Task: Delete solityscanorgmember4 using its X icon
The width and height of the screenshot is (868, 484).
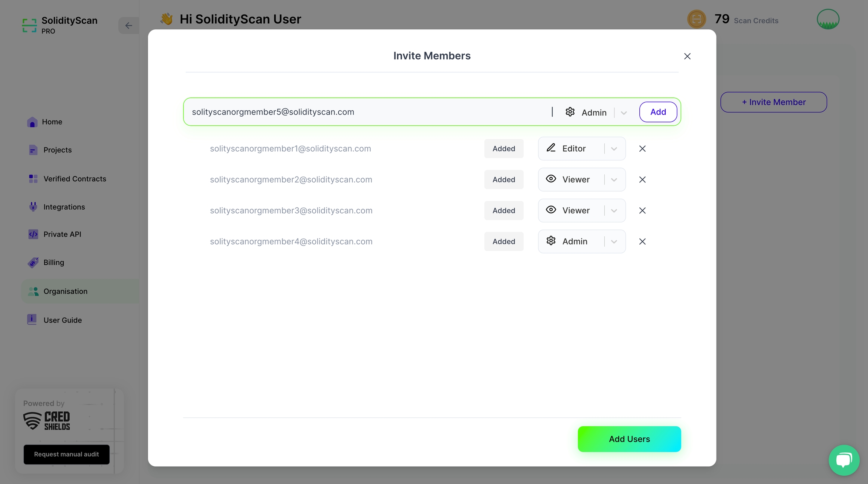Action: (x=642, y=242)
